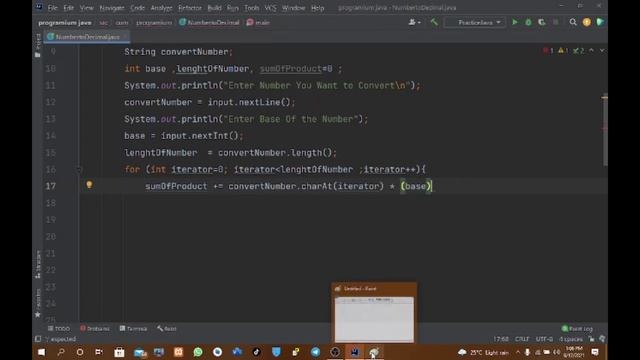Open the Terminal tool window
Image resolution: width=640 pixels, height=360 pixels.
[133, 329]
